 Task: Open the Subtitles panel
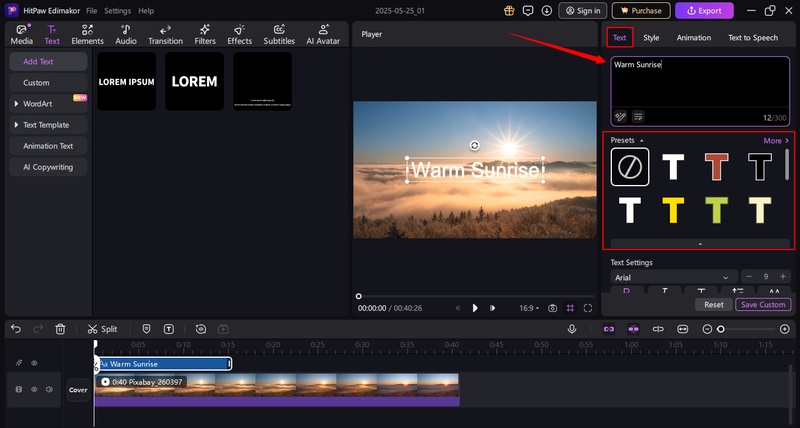point(279,35)
